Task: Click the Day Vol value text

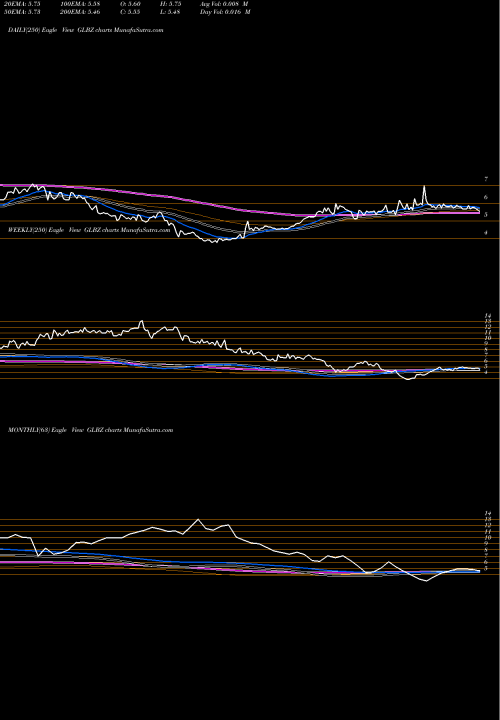Action: (x=225, y=12)
